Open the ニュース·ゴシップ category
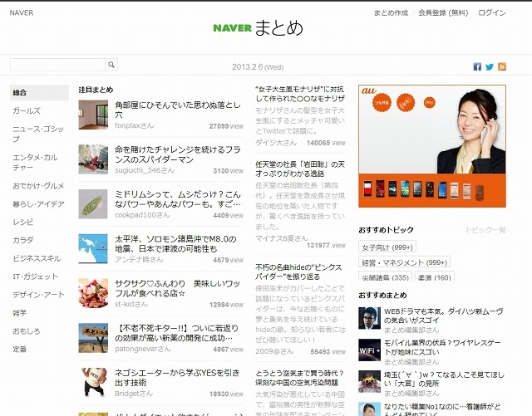The width and height of the screenshot is (532, 416). pyautogui.click(x=38, y=134)
